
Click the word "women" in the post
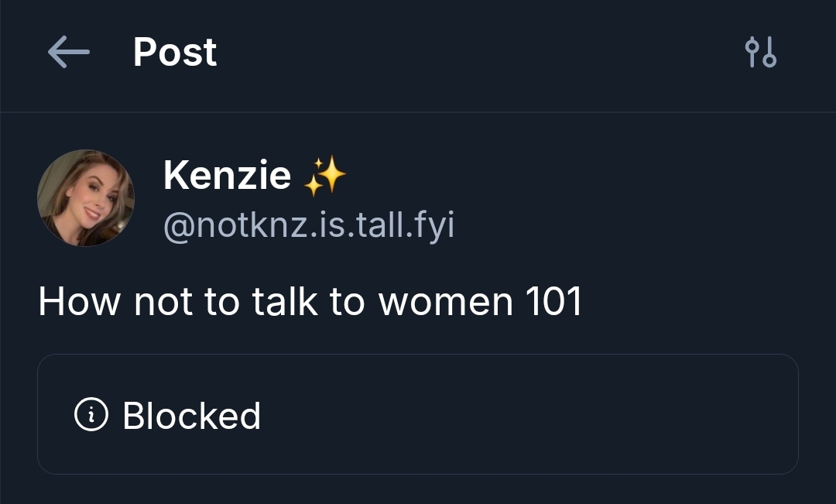click(x=445, y=301)
